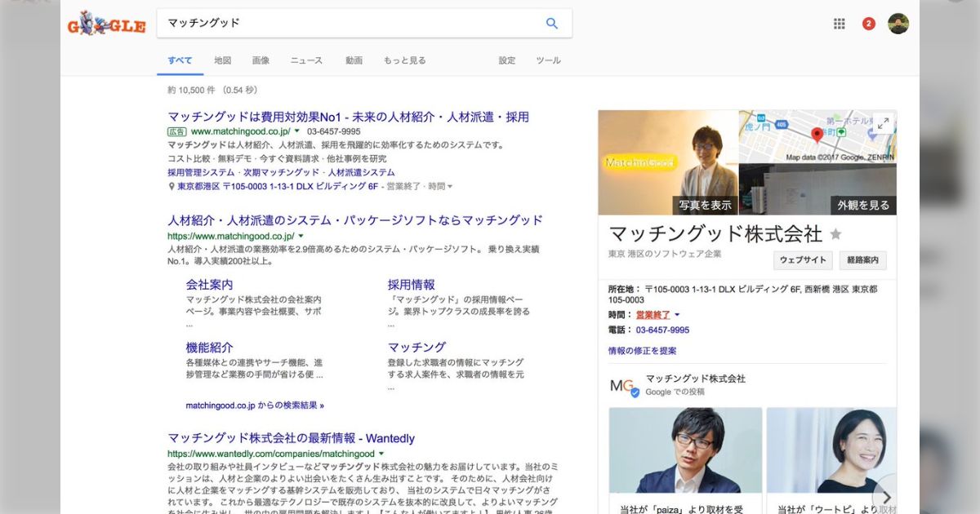Show photos via the 写真を表示 button
Image resolution: width=980 pixels, height=514 pixels.
[707, 205]
